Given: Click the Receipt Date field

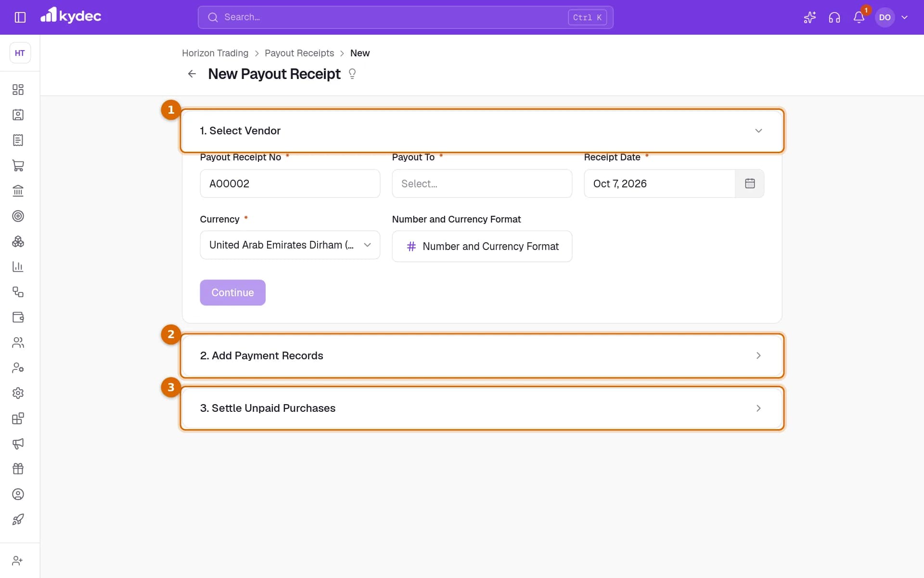Looking at the screenshot, I should coord(659,184).
